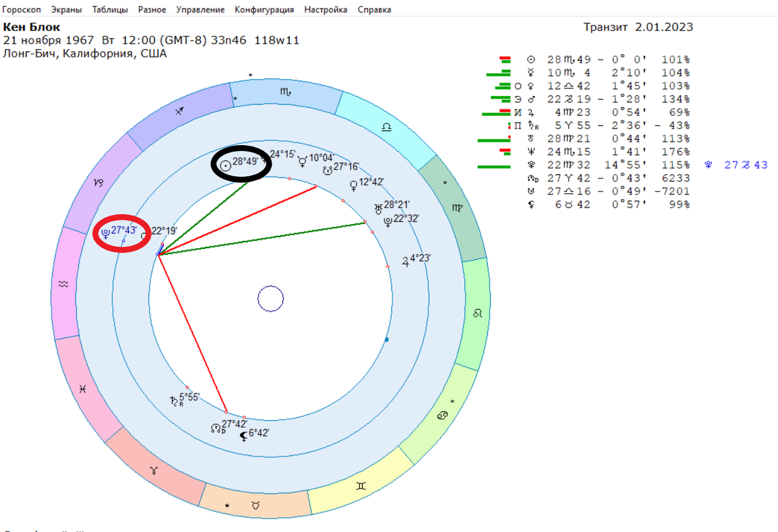Select the Sun glyph at 28°49' in chart
This screenshot has width=778, height=532.
tap(225, 165)
